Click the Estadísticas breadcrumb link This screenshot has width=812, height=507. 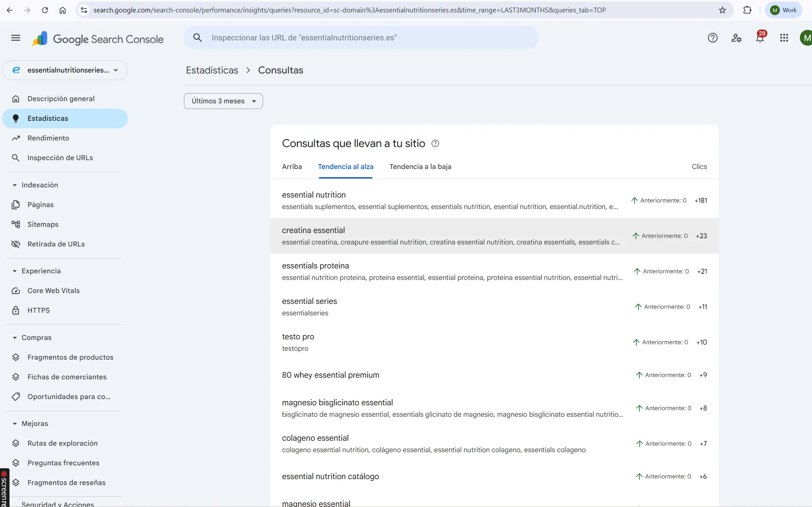tap(212, 70)
